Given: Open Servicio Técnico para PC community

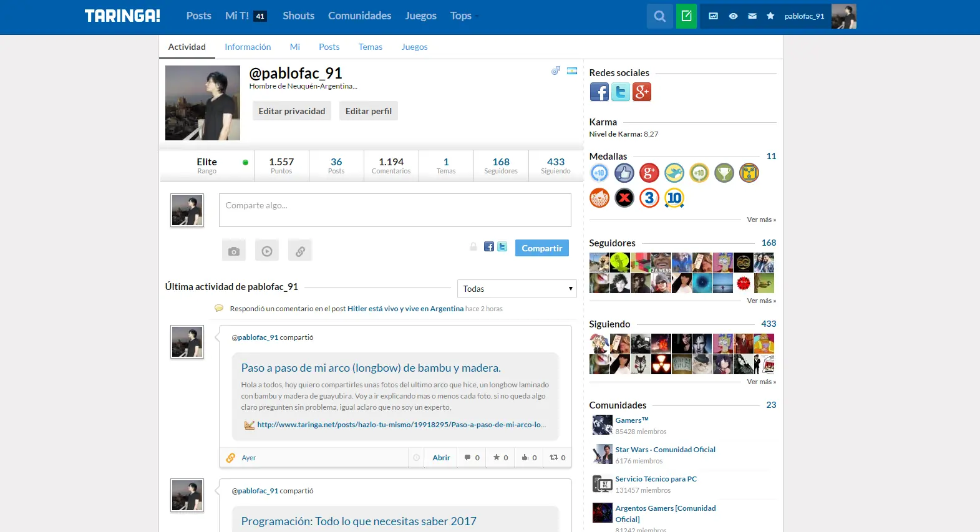Looking at the screenshot, I should pos(656,479).
